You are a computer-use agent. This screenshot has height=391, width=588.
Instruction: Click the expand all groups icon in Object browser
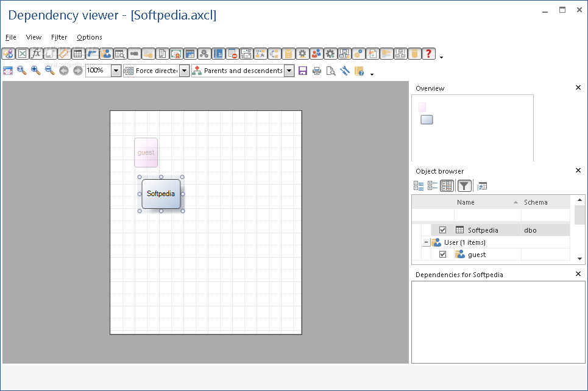(419, 186)
